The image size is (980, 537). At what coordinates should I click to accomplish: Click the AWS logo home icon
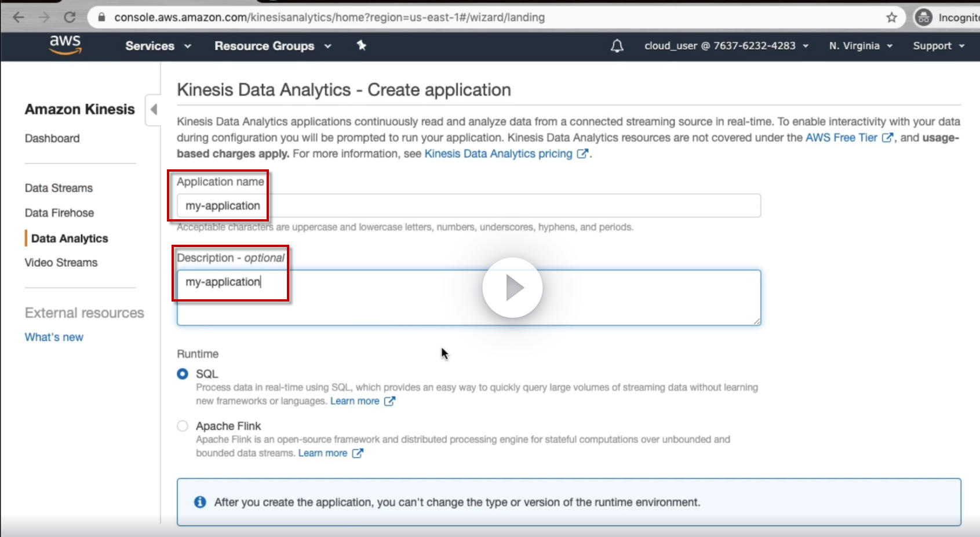(65, 45)
